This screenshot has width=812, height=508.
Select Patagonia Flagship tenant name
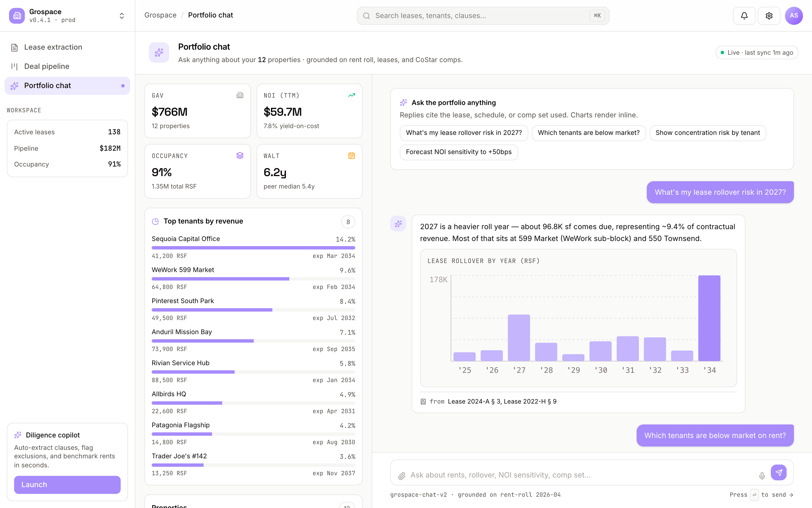180,425
